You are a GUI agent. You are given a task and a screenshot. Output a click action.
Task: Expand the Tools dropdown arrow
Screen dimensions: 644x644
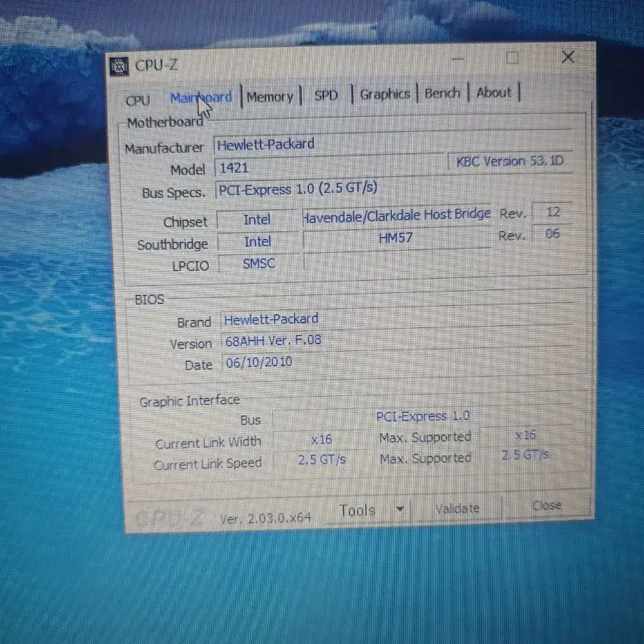(x=399, y=509)
